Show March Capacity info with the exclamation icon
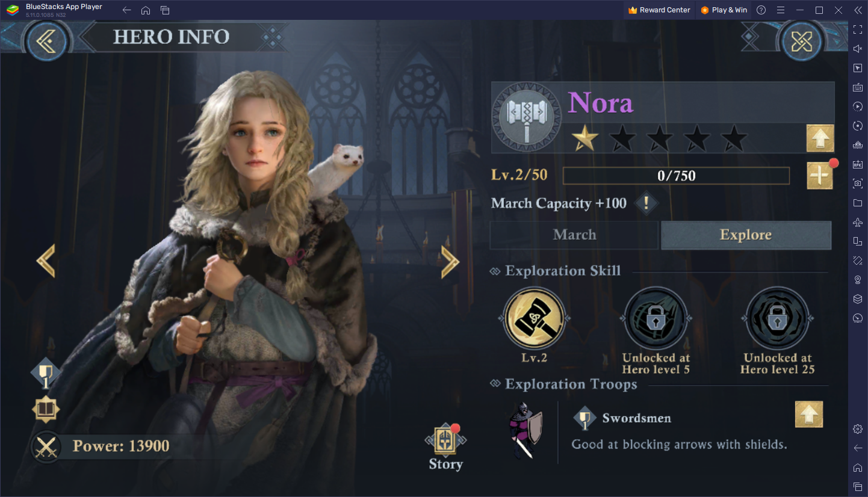 pyautogui.click(x=646, y=203)
